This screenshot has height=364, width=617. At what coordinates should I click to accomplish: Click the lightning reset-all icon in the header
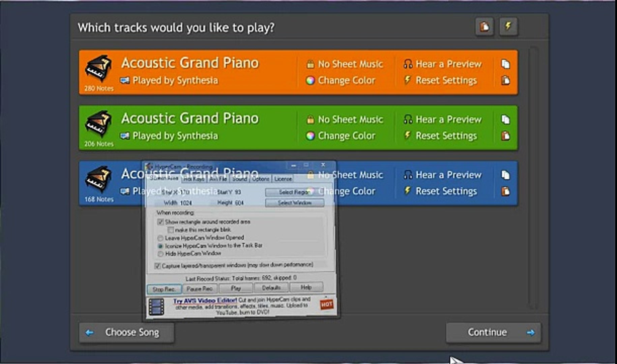coord(508,27)
